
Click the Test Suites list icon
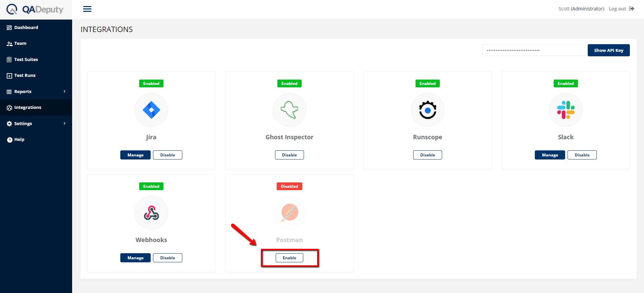coord(9,60)
